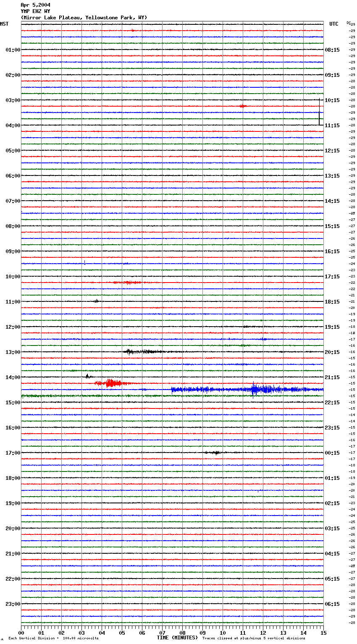The image size is (357, 644).
Task: Click the vertical black spike at 10:15 UTC
Action: click(x=319, y=112)
